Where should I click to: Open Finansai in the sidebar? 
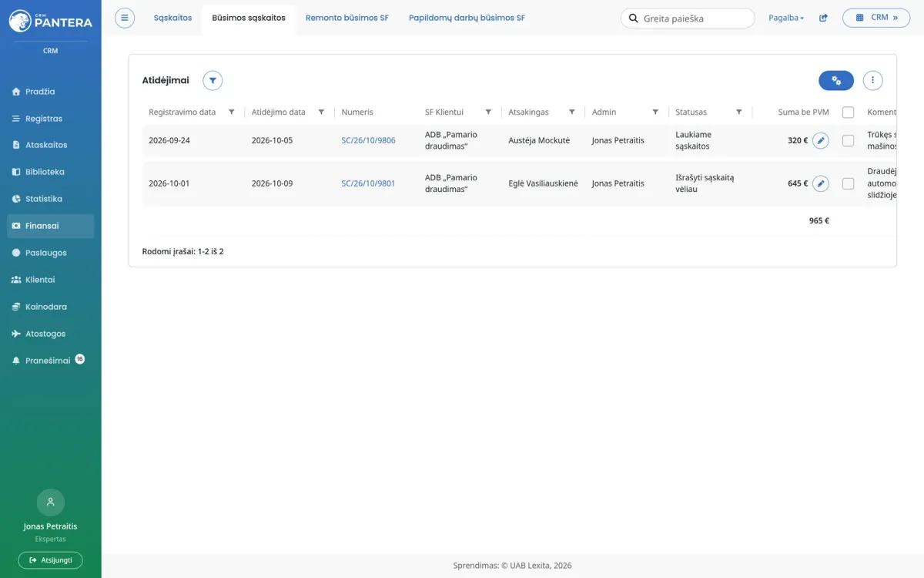coord(51,226)
